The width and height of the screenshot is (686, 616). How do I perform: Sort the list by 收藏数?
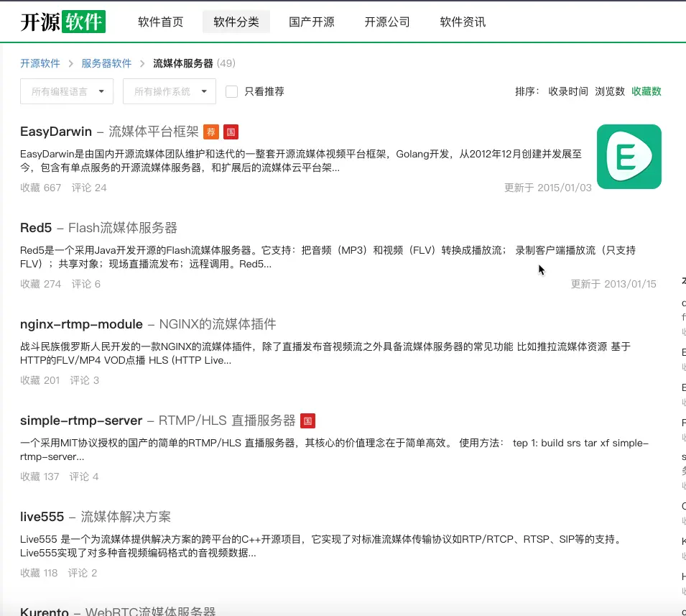pyautogui.click(x=646, y=91)
